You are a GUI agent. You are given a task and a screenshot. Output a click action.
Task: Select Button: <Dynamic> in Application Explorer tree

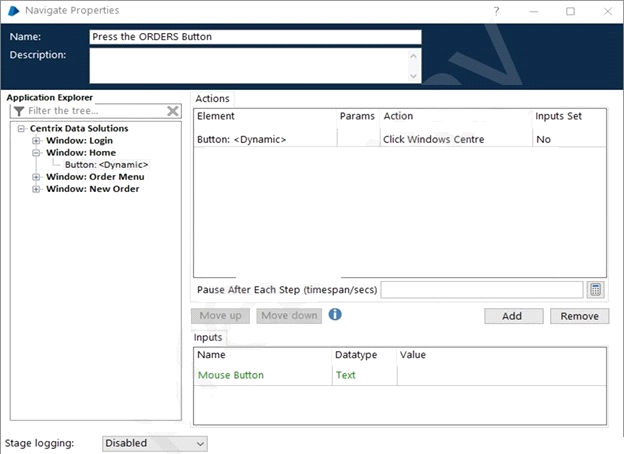[106, 165]
